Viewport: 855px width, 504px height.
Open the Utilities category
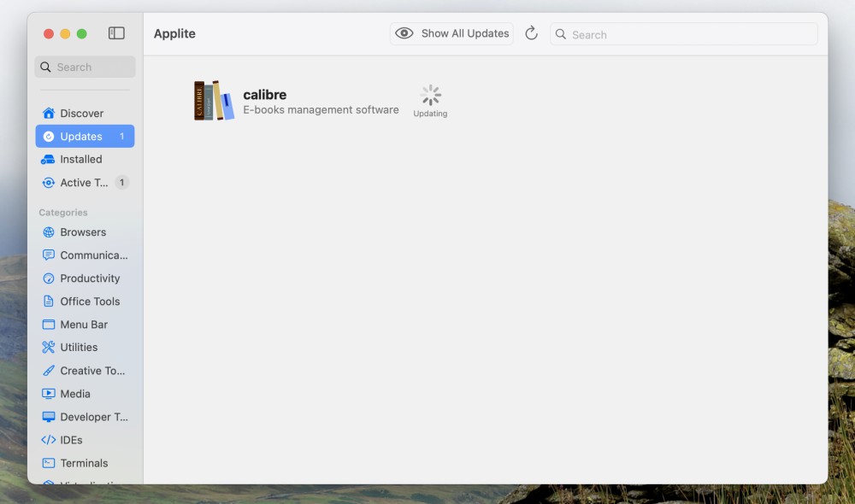[85, 347]
